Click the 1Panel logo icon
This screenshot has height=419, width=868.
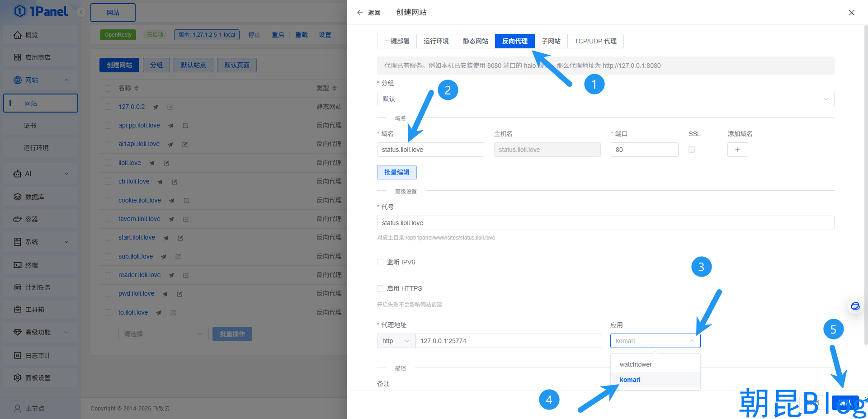[x=19, y=11]
